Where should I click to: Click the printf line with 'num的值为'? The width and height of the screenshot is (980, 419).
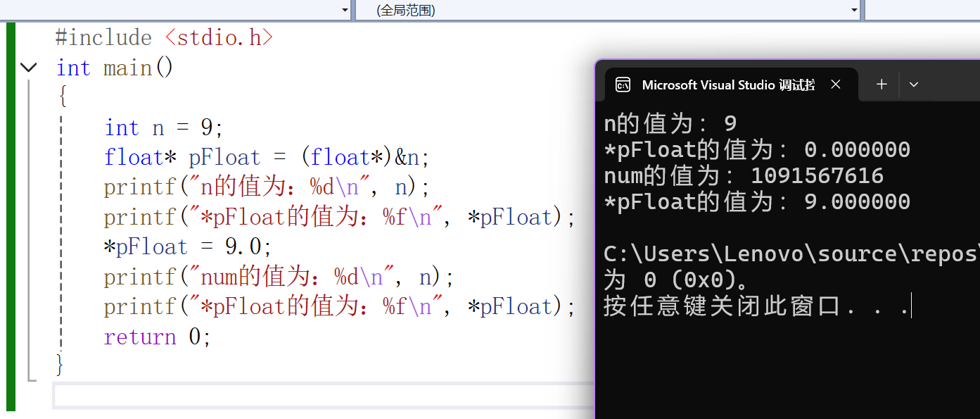click(279, 277)
